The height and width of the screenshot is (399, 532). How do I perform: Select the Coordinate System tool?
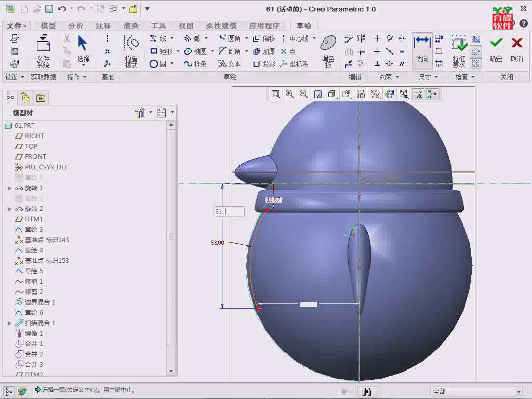[x=295, y=64]
